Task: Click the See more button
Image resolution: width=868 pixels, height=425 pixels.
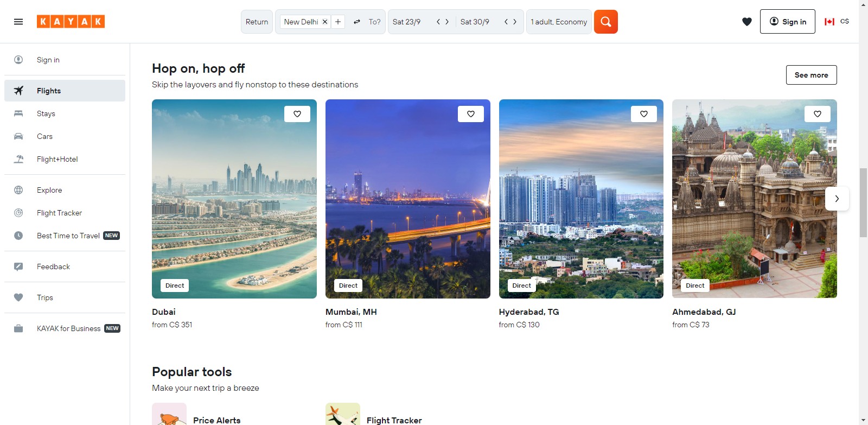Action: pos(811,75)
